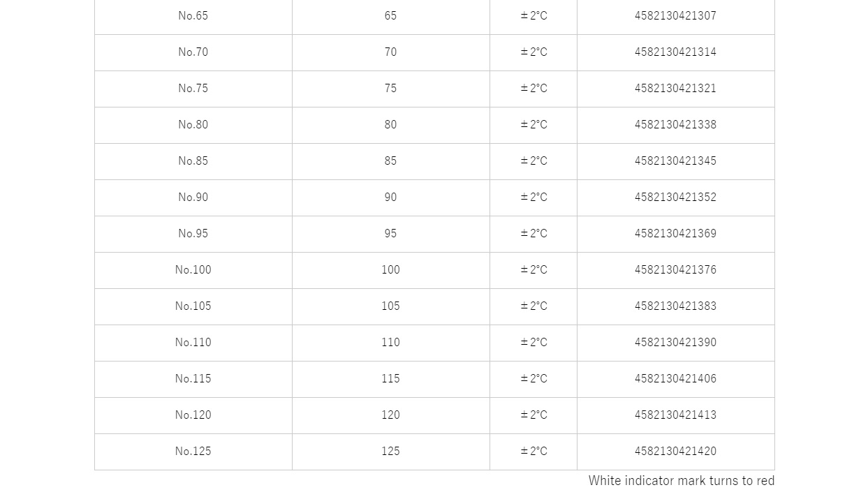Select temperature value 105

390,306
